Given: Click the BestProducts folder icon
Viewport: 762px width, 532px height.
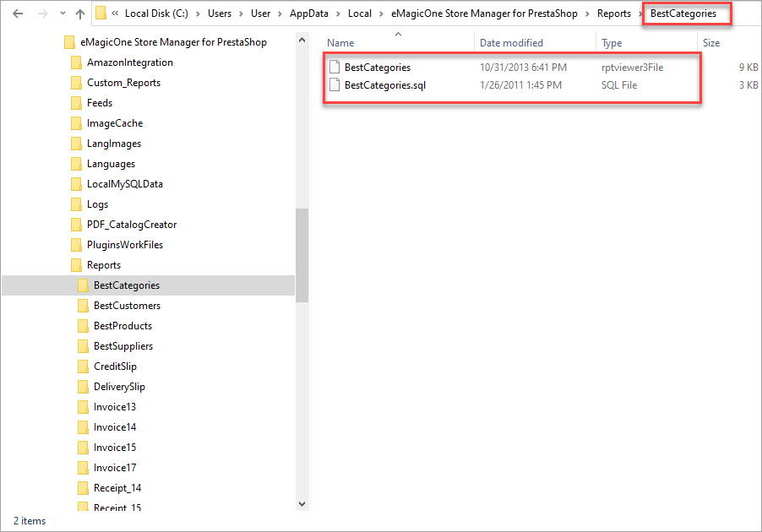Looking at the screenshot, I should click(83, 326).
